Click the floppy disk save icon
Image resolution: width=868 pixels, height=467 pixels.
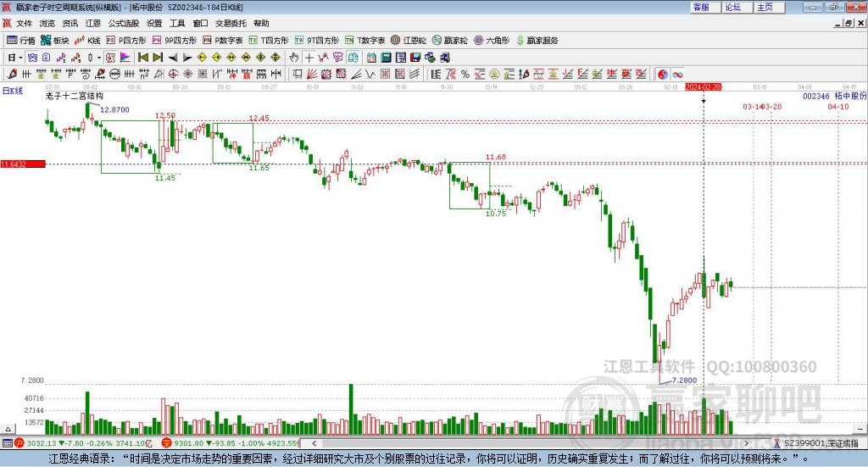coord(415,58)
